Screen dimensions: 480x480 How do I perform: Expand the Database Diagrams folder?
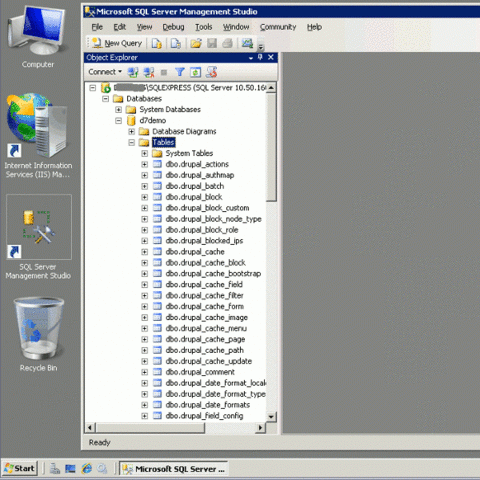click(132, 132)
